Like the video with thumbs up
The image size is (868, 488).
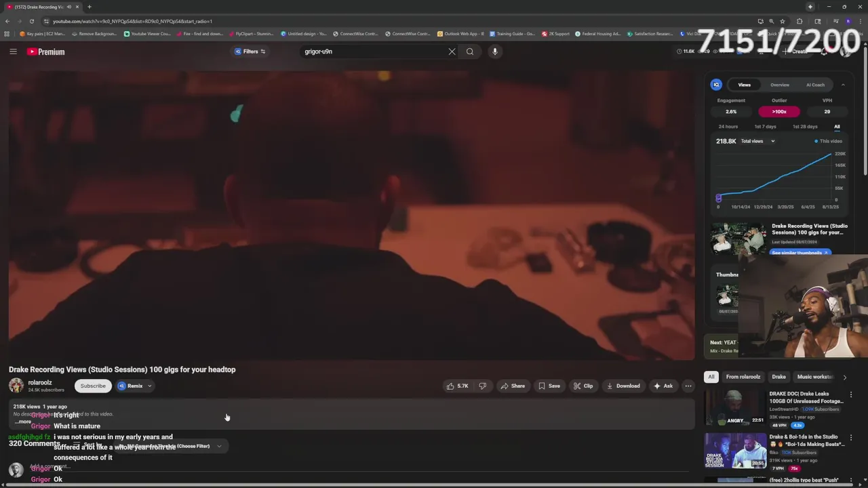[458, 386]
